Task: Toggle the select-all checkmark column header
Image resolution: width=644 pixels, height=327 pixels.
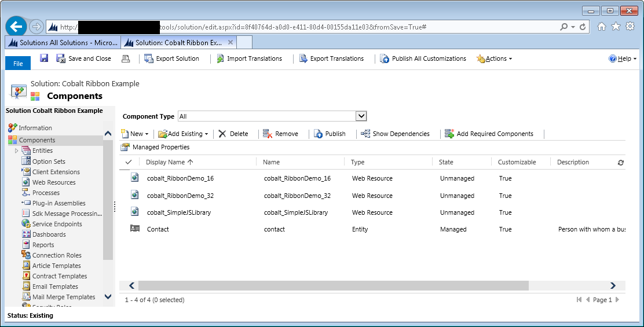Action: tap(129, 162)
